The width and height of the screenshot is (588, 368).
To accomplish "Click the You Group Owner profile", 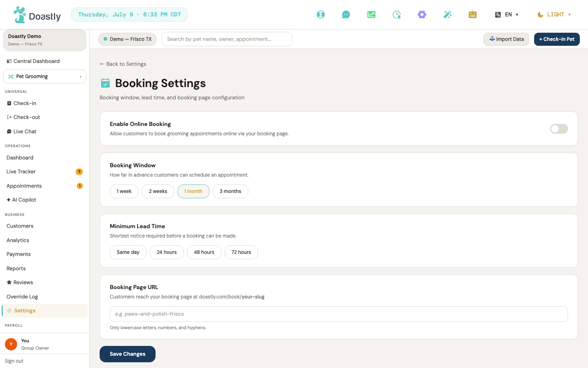I will pos(45,344).
